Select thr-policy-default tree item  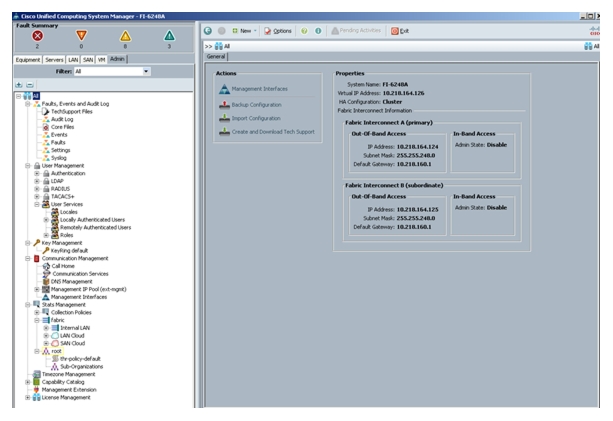tap(81, 359)
